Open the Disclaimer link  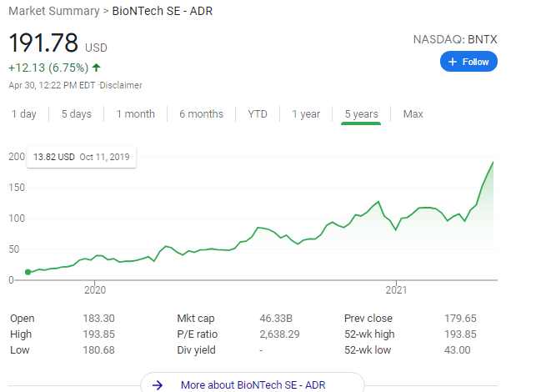pyautogui.click(x=122, y=85)
